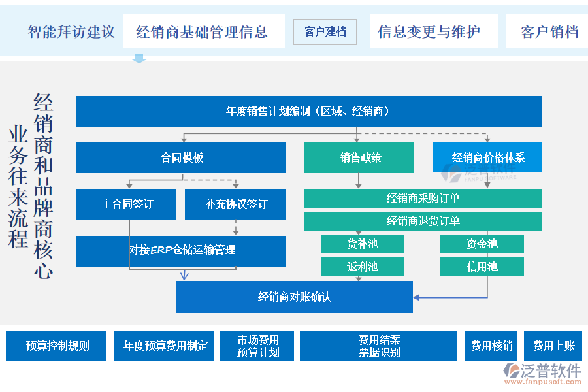Viewport: 588px width, 392px height.
Task: Select 费用核销
Action: (x=490, y=346)
